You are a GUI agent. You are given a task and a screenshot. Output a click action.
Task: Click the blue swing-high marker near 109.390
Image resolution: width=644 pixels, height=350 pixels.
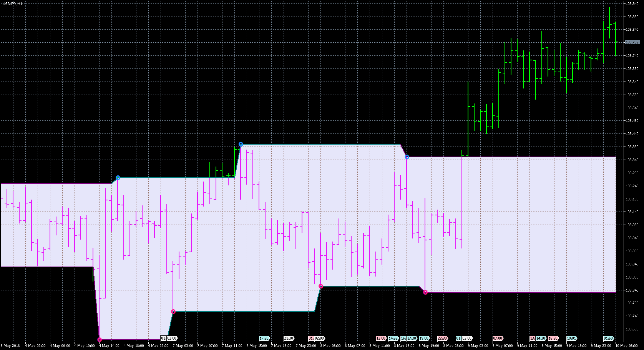coord(241,144)
